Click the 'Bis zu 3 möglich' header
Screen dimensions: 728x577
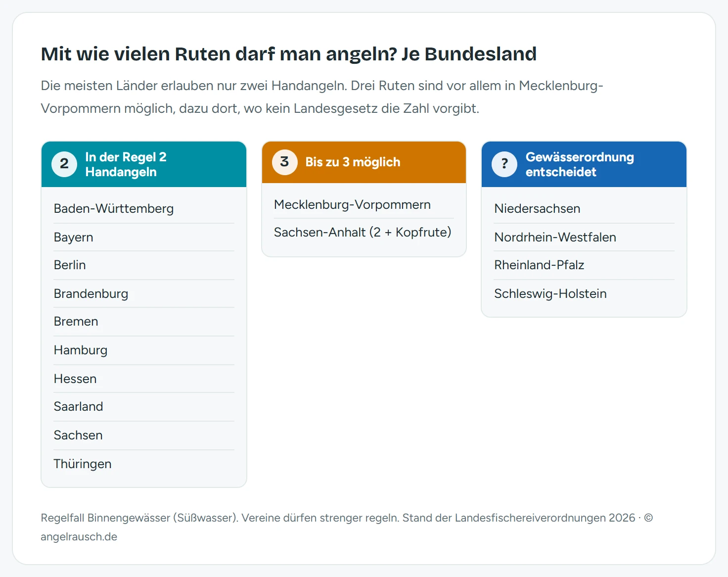(x=364, y=162)
